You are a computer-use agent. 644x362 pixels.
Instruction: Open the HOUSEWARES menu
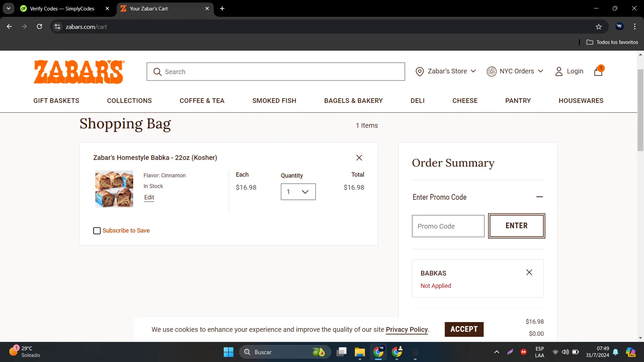coord(581,101)
